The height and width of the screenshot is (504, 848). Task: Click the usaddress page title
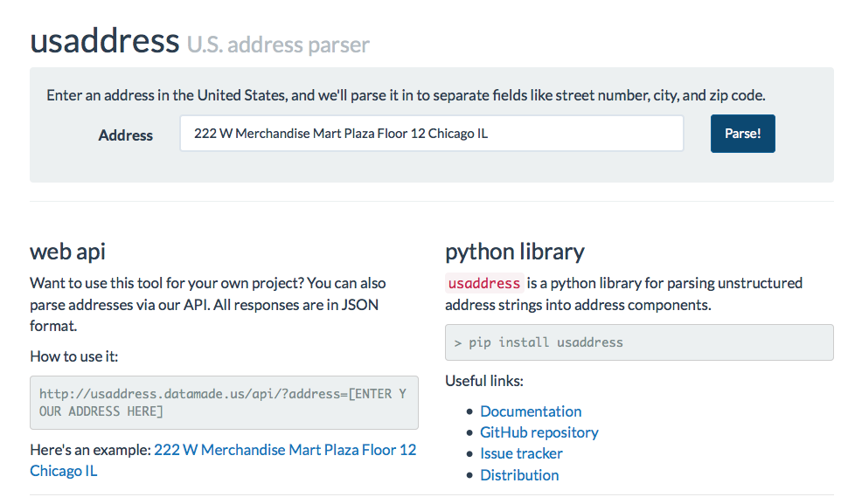point(104,40)
